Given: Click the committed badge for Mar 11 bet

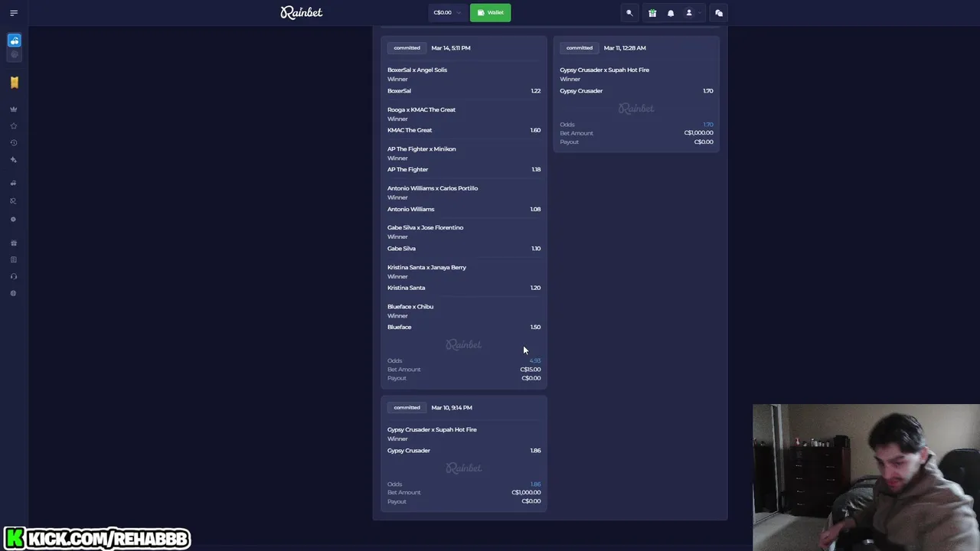Looking at the screenshot, I should (579, 47).
